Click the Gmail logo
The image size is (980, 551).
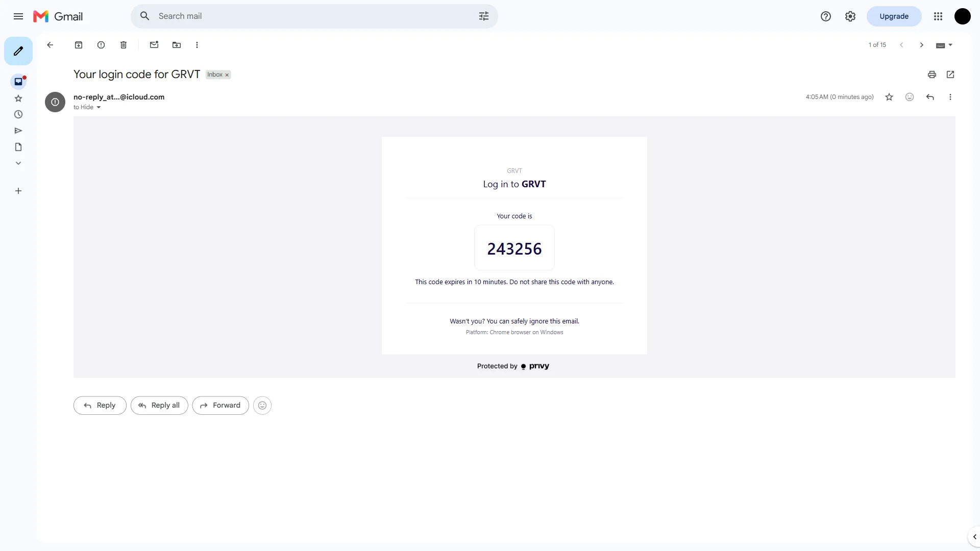[x=58, y=16]
